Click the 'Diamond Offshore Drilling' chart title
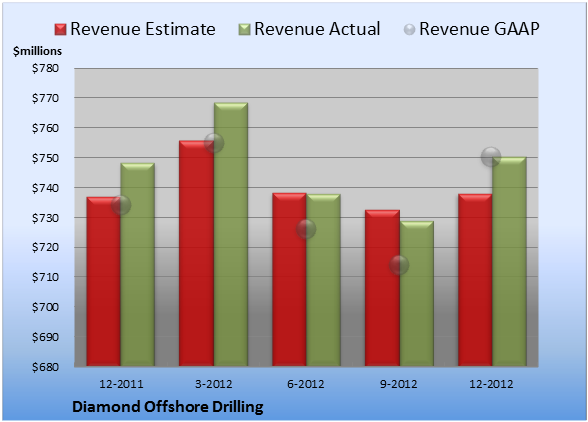The image size is (588, 422). point(168,407)
